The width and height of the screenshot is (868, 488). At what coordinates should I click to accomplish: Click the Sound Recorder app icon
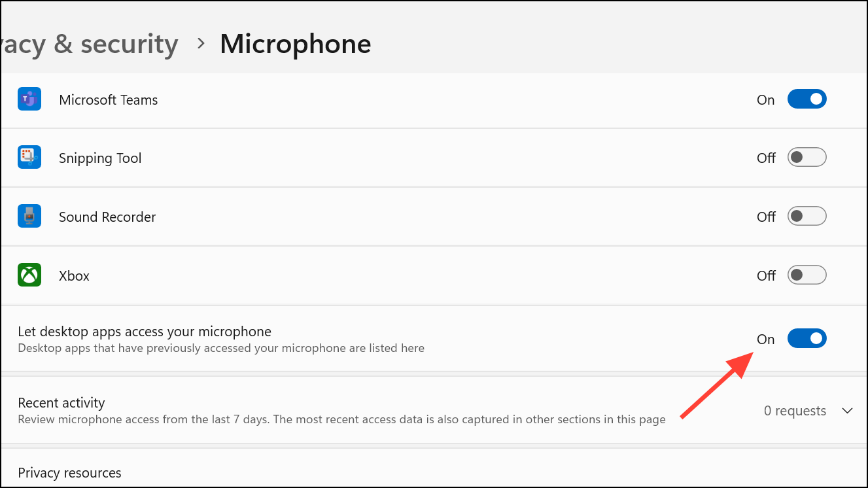[x=29, y=217]
